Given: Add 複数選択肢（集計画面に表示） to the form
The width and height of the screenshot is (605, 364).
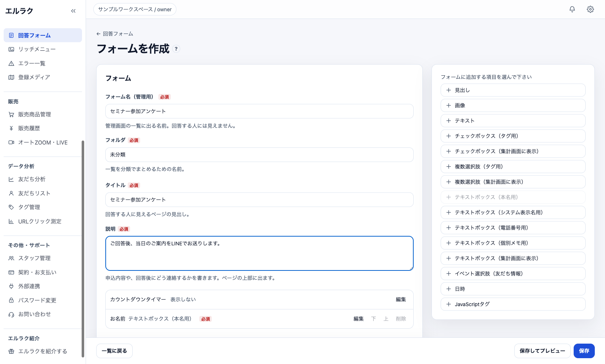Looking at the screenshot, I should coord(513,182).
